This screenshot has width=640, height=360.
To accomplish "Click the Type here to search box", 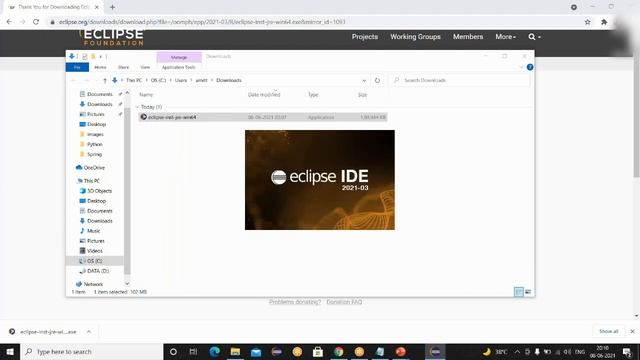I will (x=92, y=352).
